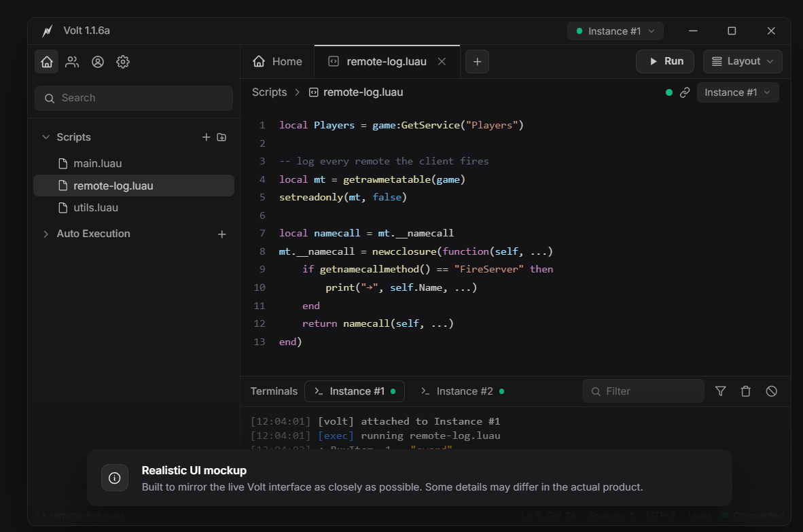This screenshot has width=803, height=532.
Task: Minimize the Volt window
Action: (693, 31)
